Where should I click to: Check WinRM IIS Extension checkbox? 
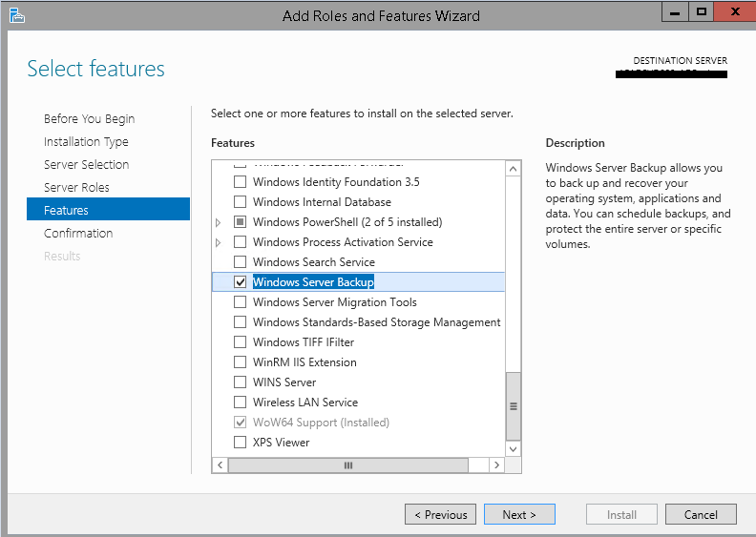coord(240,362)
